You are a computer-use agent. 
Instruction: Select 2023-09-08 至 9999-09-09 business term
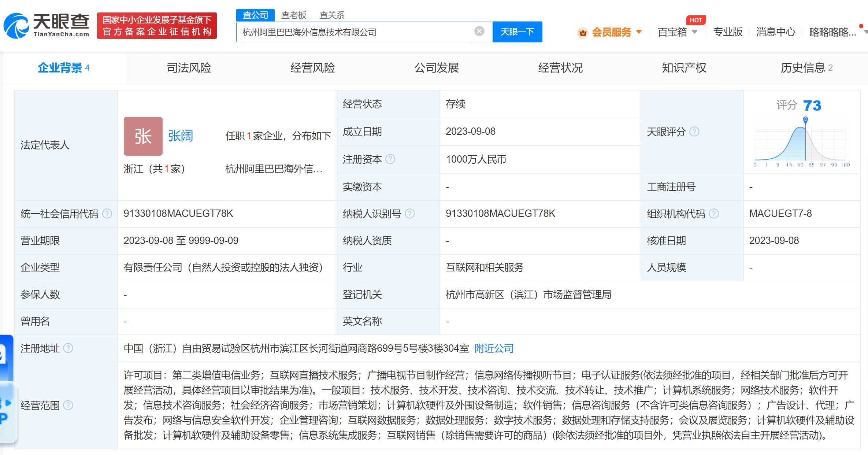[x=181, y=241]
